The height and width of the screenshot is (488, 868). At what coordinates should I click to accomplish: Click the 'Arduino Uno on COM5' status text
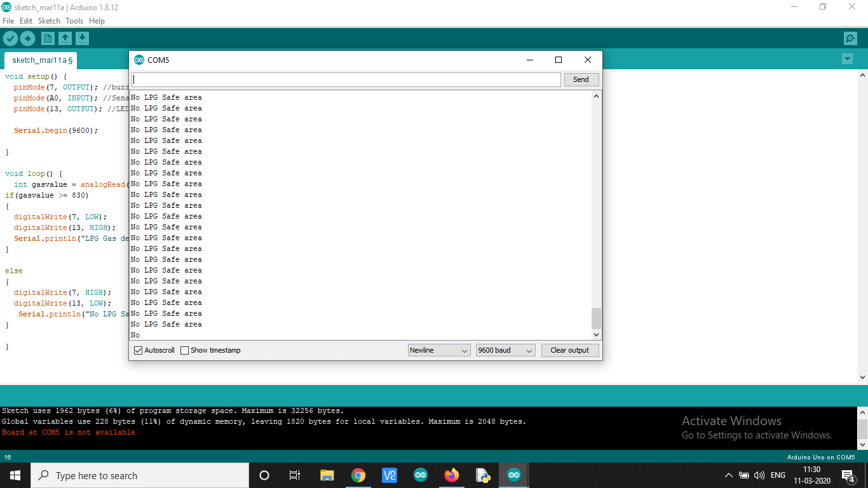tap(821, 457)
